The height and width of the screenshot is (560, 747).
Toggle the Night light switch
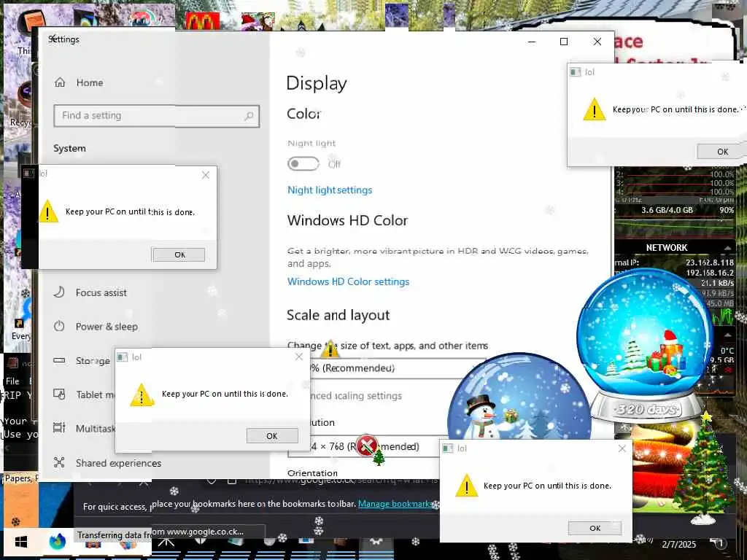tap(303, 163)
